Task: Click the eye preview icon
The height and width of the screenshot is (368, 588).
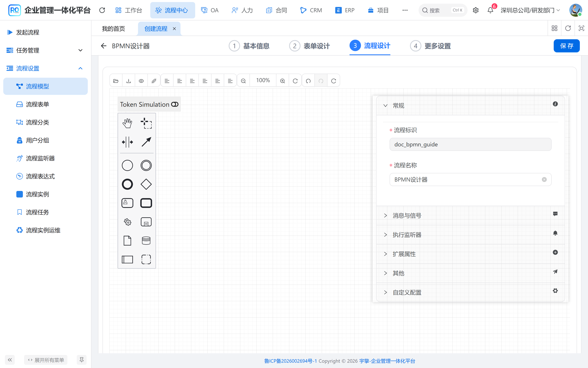Action: point(141,81)
